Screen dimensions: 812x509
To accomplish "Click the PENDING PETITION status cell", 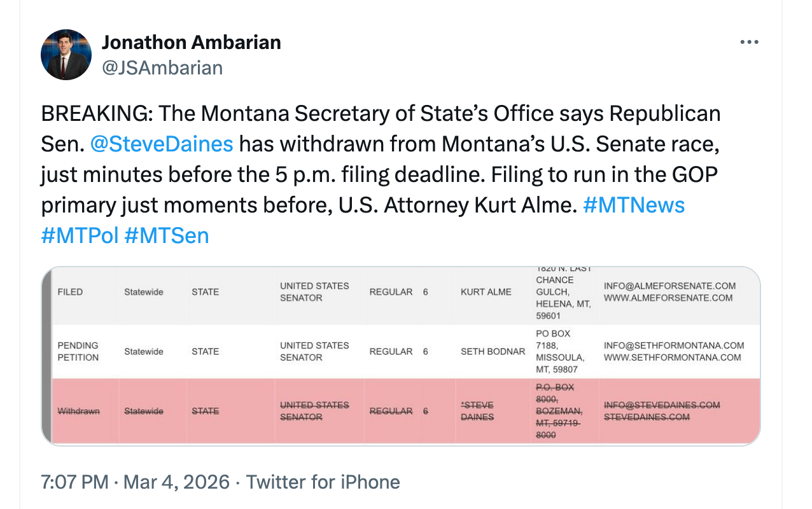I will tap(78, 351).
